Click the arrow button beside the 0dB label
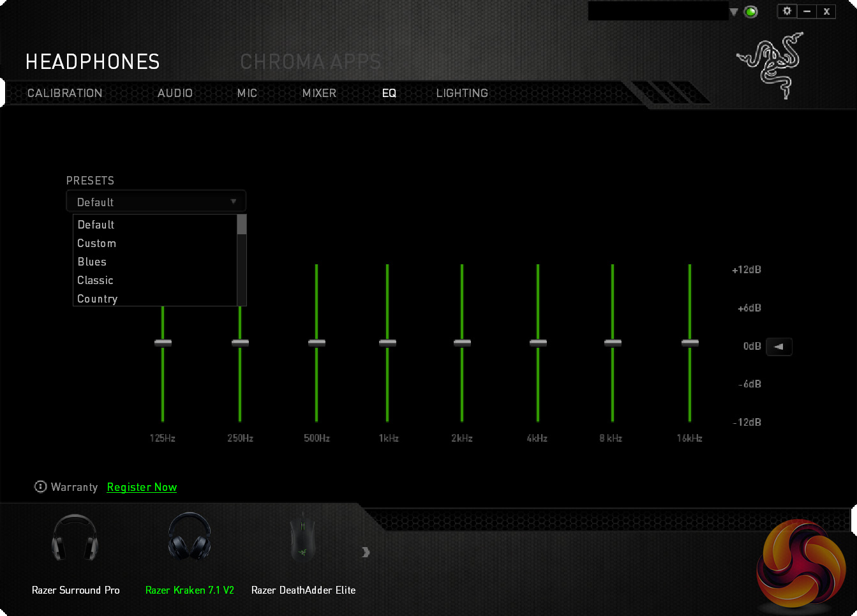 tap(779, 346)
